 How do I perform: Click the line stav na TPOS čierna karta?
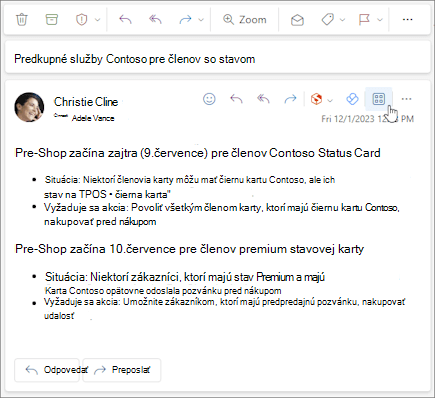click(x=107, y=194)
